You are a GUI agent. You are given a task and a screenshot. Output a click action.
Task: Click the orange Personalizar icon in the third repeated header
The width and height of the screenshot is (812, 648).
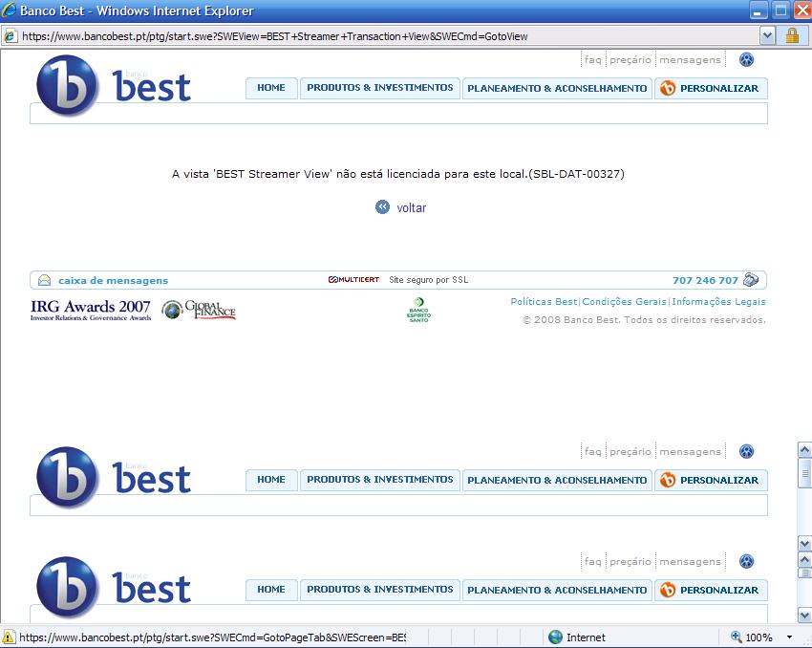pos(668,590)
